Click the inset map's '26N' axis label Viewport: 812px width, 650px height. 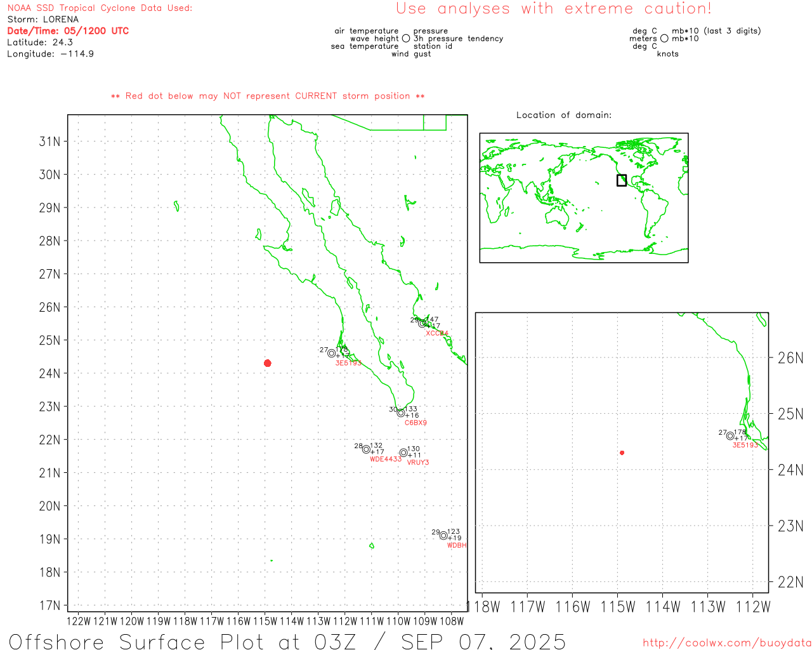[x=790, y=358]
